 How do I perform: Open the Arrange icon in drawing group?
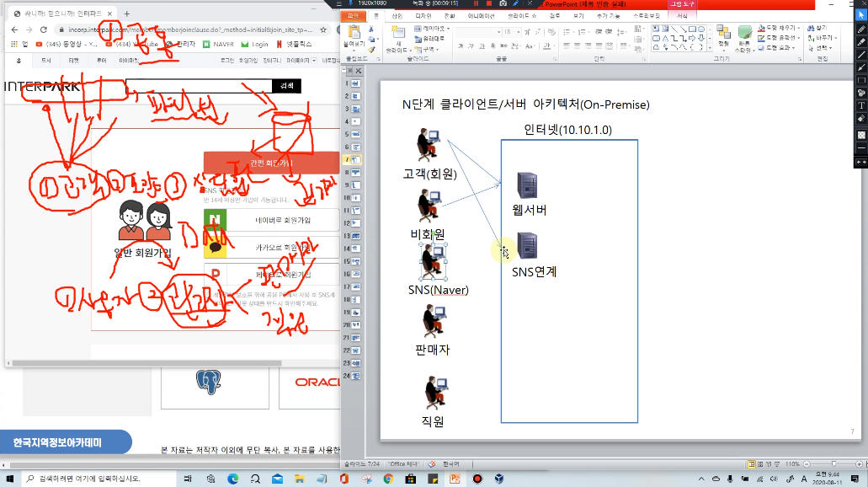point(723,31)
